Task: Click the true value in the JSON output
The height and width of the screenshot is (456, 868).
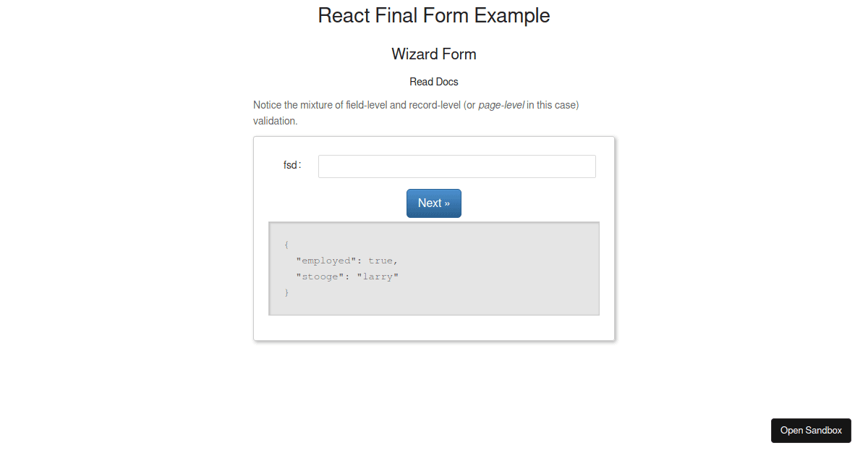Action: click(380, 261)
